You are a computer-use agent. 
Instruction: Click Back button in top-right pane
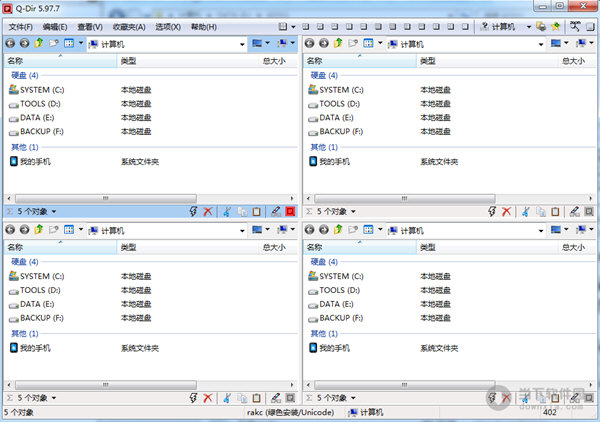tap(310, 44)
